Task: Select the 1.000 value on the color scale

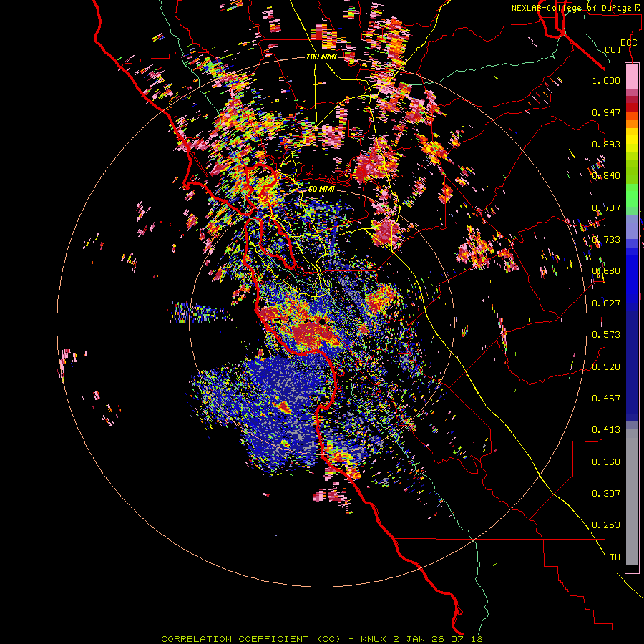Action: click(x=606, y=80)
